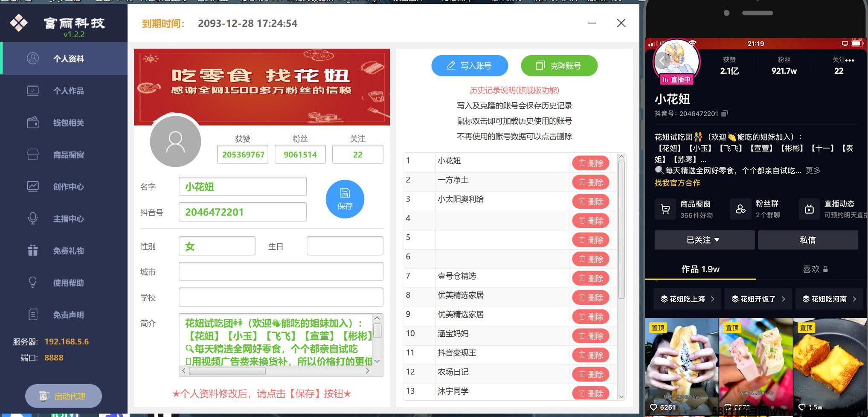Click the 城市 input field
Screen dimensions: 868x417
pyautogui.click(x=281, y=272)
